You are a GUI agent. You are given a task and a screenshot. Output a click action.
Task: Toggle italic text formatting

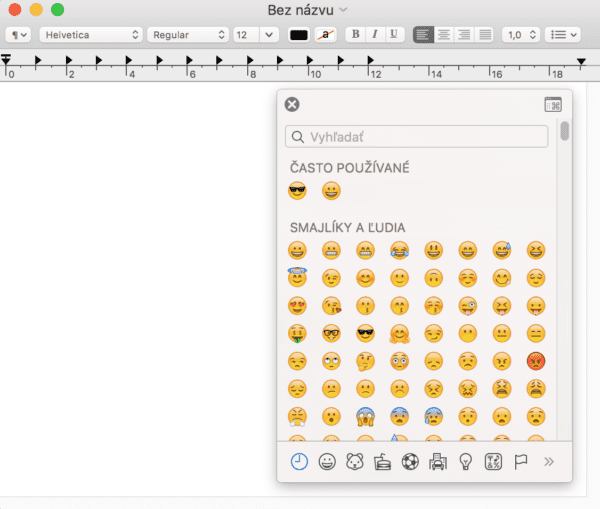click(375, 34)
